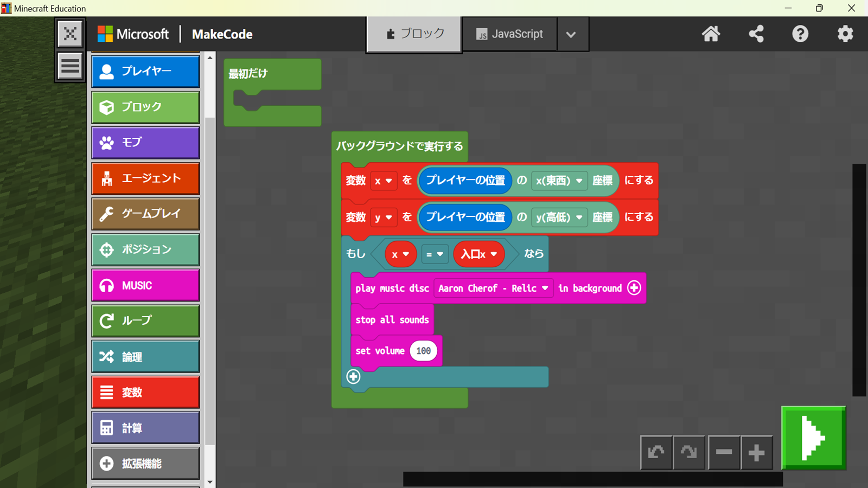Open the モブ block category

[145, 143]
